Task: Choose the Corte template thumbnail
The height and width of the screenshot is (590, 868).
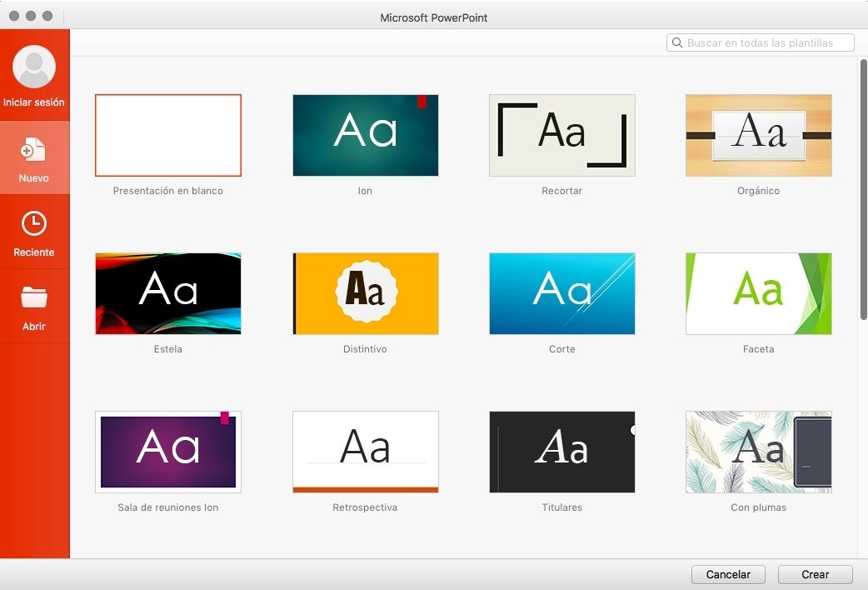Action: tap(562, 293)
